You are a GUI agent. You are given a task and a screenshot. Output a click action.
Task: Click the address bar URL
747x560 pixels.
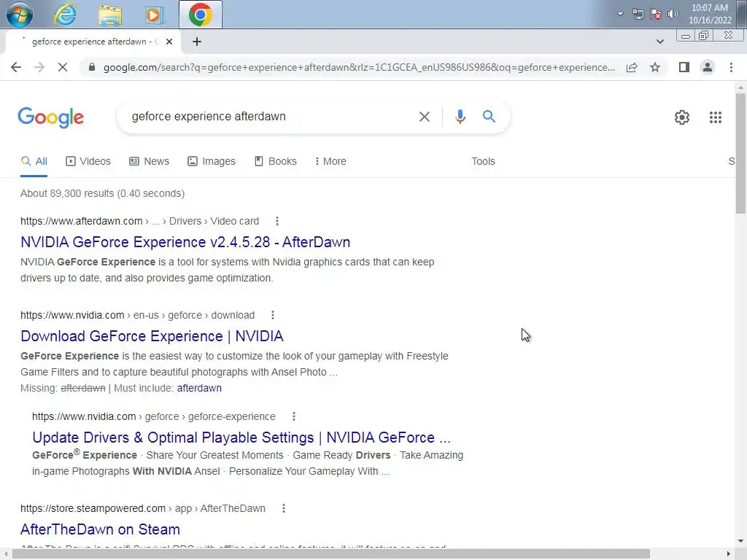(x=359, y=67)
